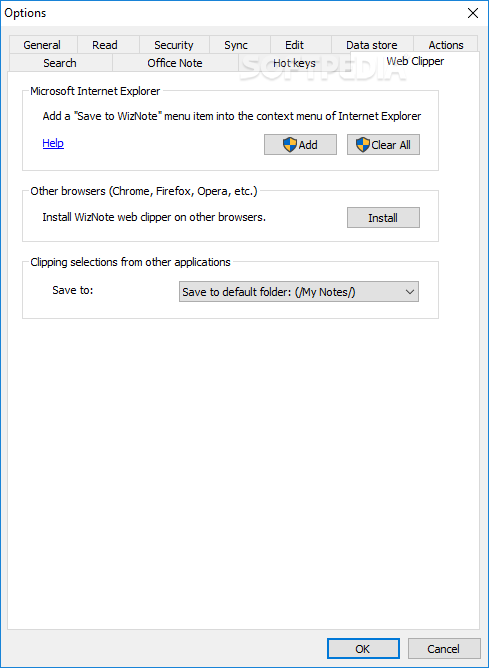Open the Actions tab
Screen dimensions: 489x668
tap(446, 45)
